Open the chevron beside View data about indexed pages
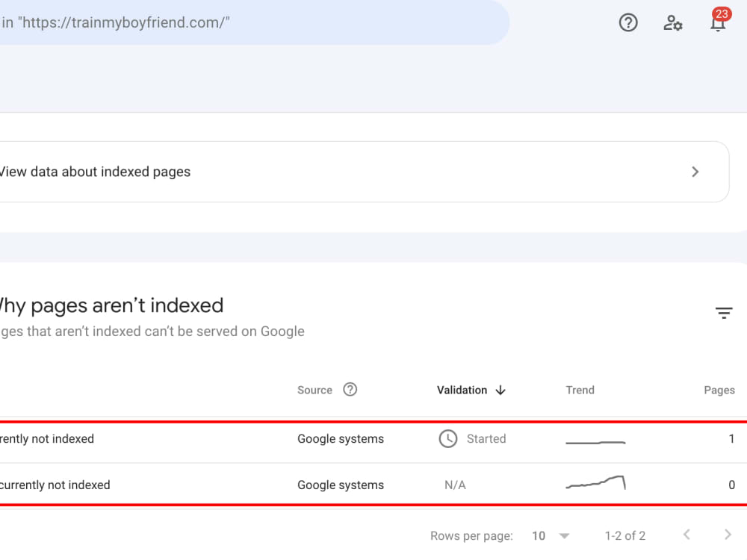Screen dimensions: 747x560 pyautogui.click(x=695, y=172)
